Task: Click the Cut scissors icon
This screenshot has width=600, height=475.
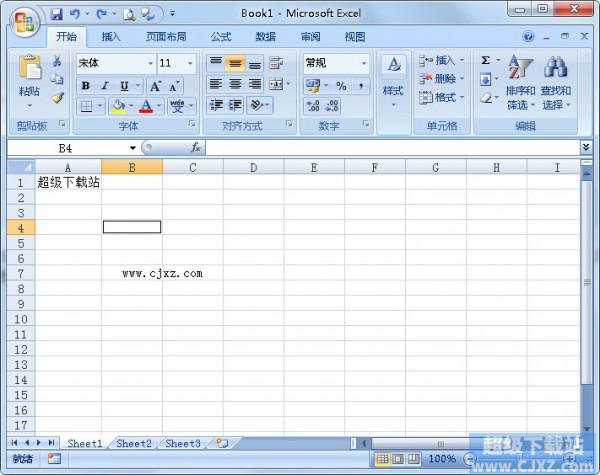Action: (x=57, y=61)
